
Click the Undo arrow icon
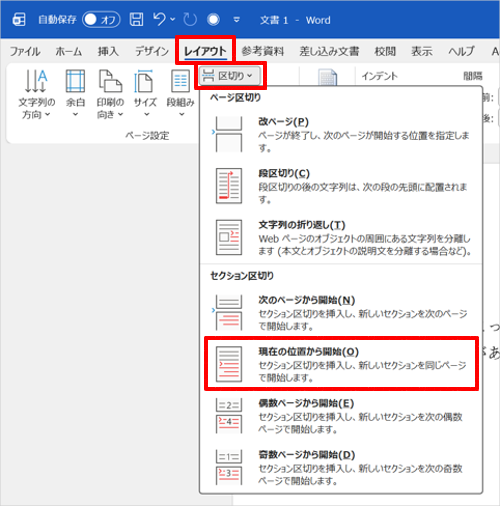[x=160, y=19]
